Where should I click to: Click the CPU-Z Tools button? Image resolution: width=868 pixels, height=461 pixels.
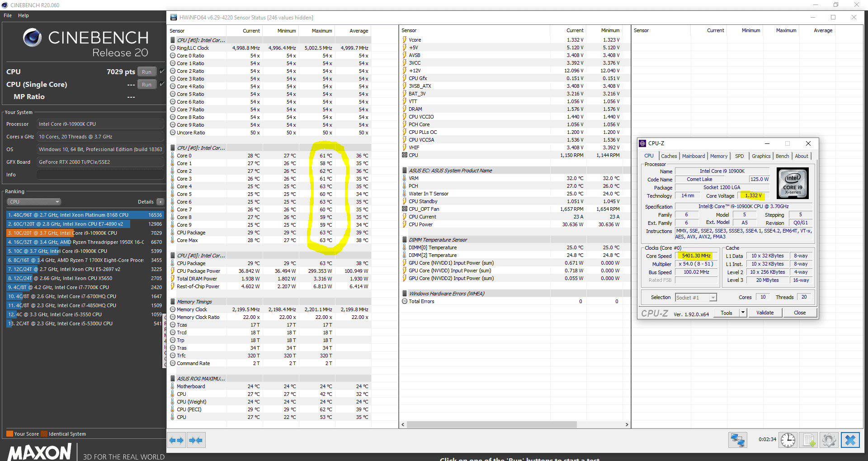726,313
